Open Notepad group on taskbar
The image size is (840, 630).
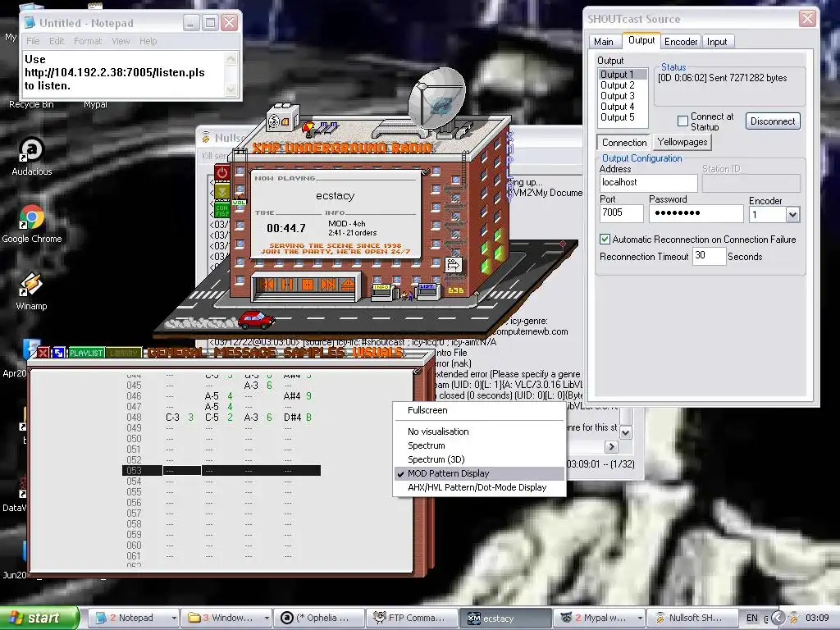[x=134, y=618]
